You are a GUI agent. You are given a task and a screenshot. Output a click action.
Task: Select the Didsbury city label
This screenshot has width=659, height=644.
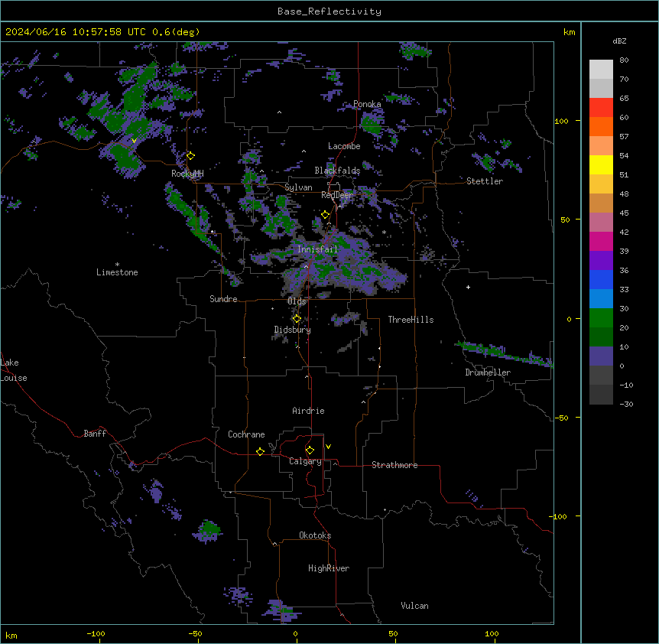pyautogui.click(x=293, y=330)
